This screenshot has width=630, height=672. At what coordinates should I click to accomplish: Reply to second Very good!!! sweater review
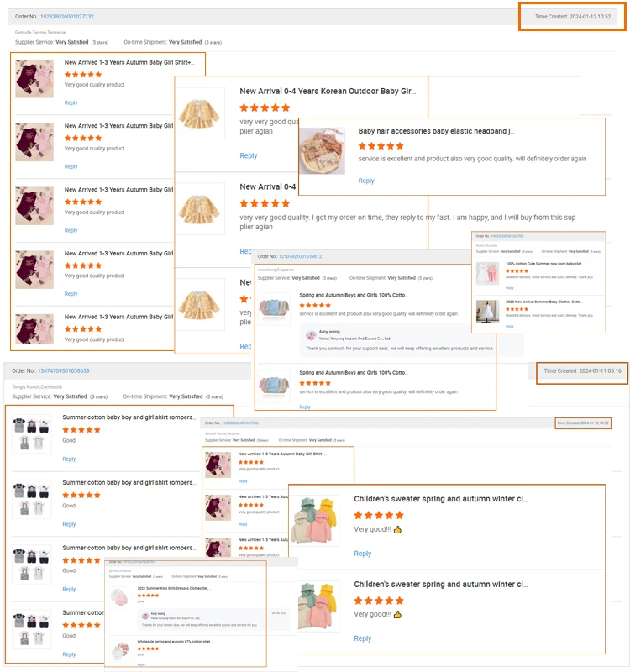point(363,638)
